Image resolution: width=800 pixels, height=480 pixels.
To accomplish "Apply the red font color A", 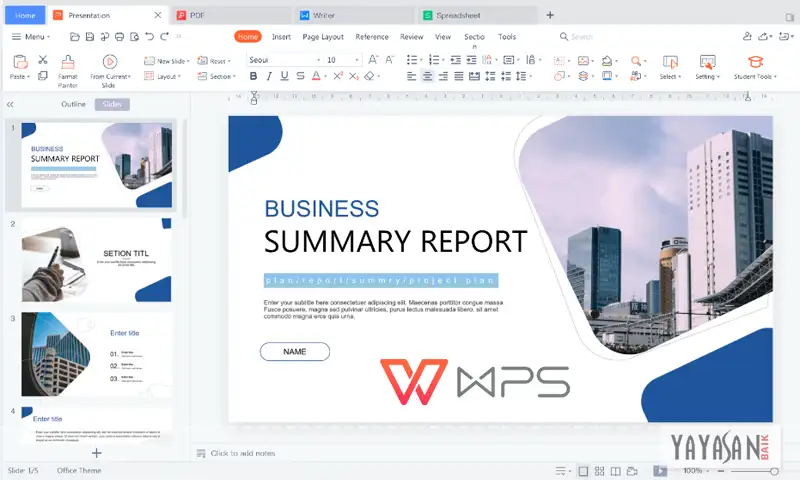I will coord(316,76).
